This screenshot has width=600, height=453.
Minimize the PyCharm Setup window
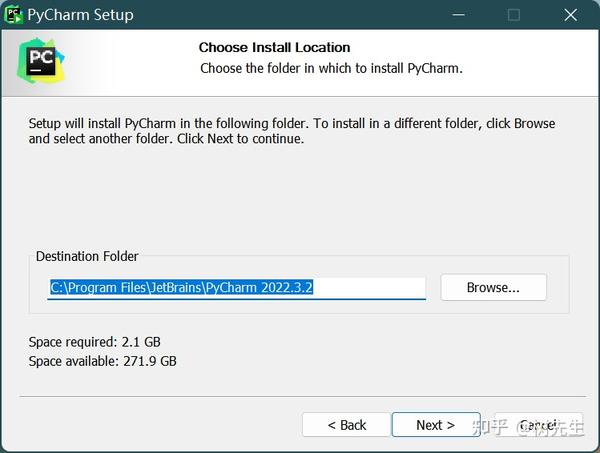(458, 15)
